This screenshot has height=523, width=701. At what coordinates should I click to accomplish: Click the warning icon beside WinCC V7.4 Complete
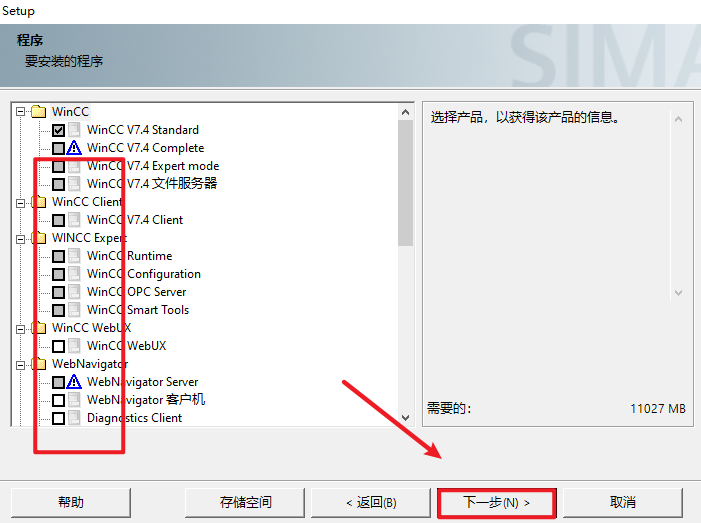point(75,148)
